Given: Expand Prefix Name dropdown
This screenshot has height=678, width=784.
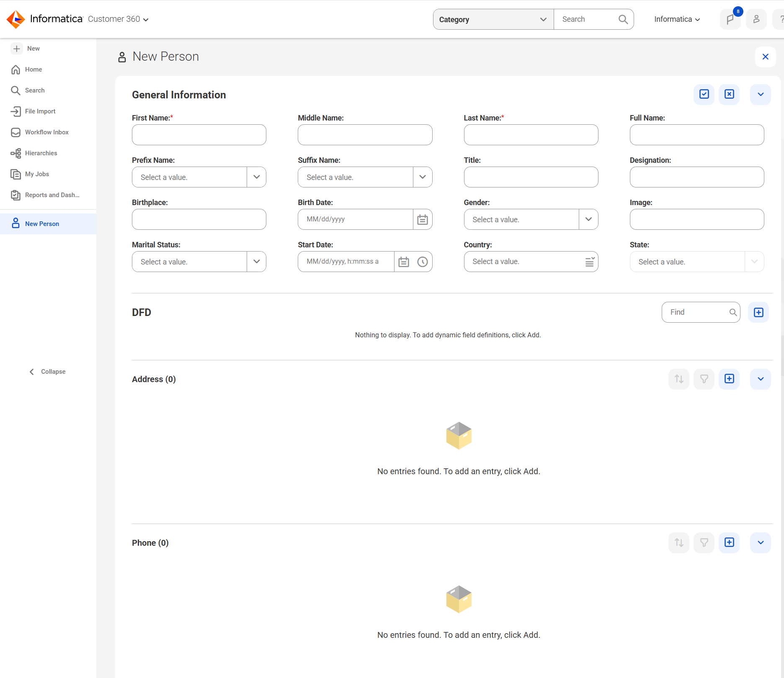Looking at the screenshot, I should [256, 177].
